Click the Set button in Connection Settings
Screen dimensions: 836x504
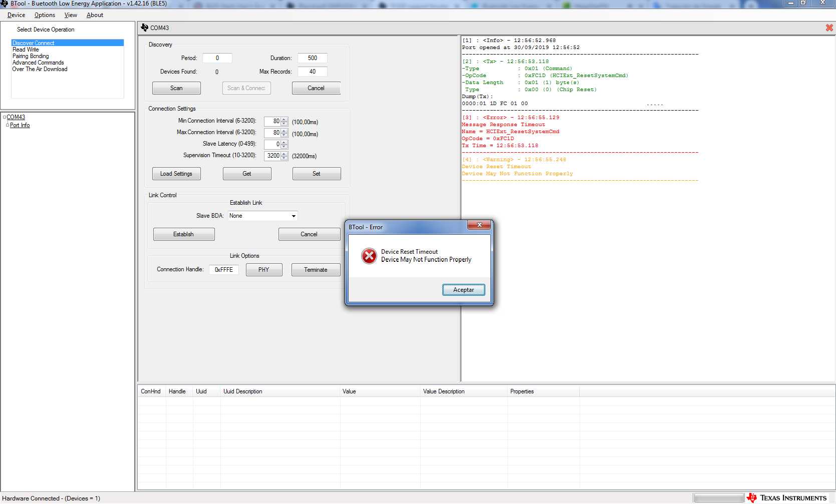(x=316, y=173)
